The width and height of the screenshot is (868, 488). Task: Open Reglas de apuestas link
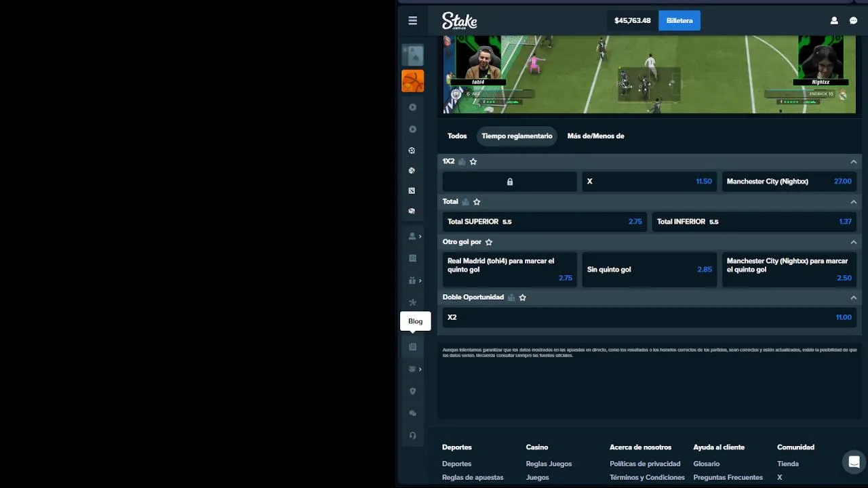click(473, 477)
